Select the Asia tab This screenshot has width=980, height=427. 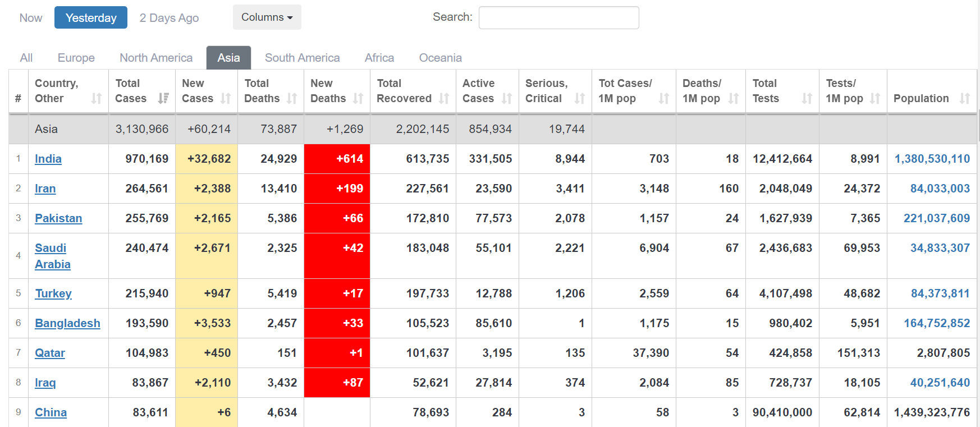tap(228, 58)
